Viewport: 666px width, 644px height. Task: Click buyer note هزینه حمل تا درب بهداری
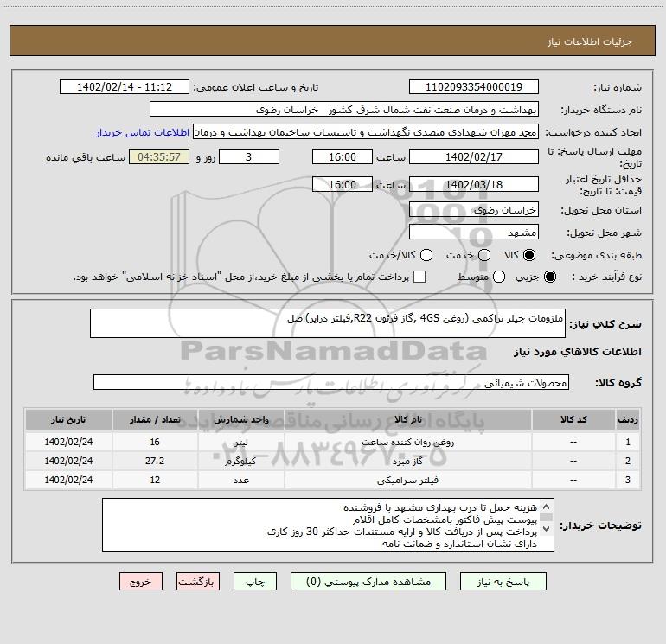tap(440, 507)
